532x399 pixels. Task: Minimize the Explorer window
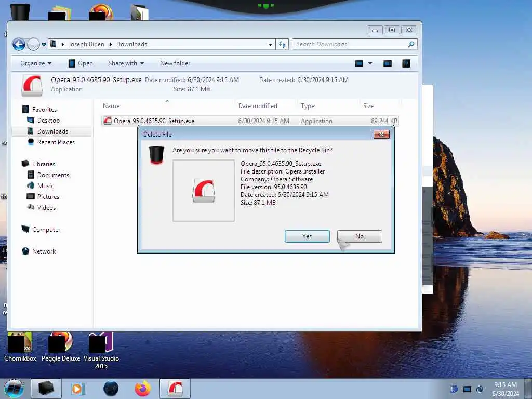click(x=375, y=30)
